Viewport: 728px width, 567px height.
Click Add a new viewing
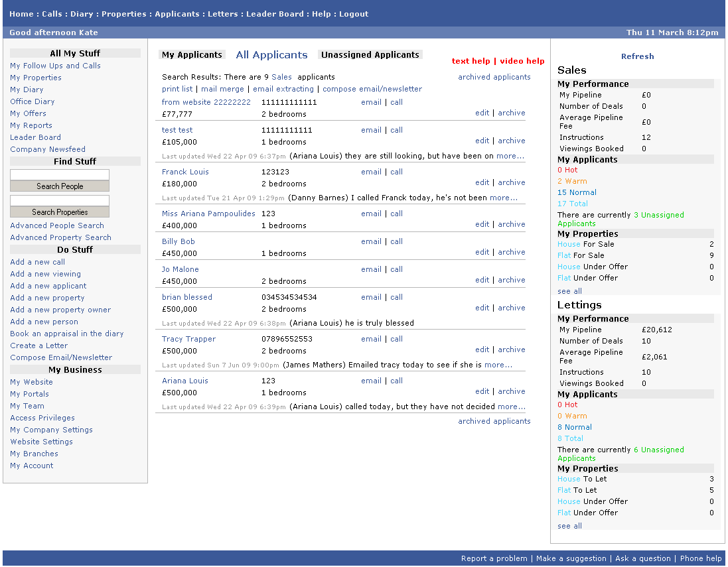(46, 275)
